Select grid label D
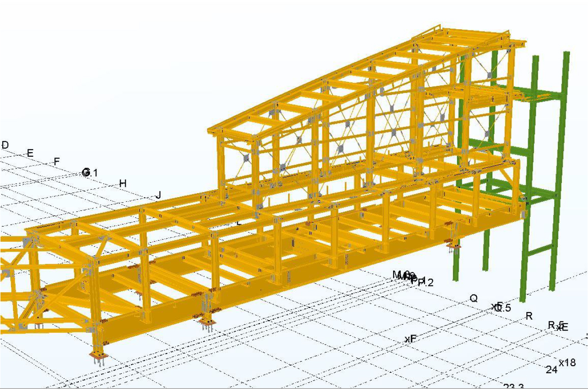 pyautogui.click(x=5, y=145)
